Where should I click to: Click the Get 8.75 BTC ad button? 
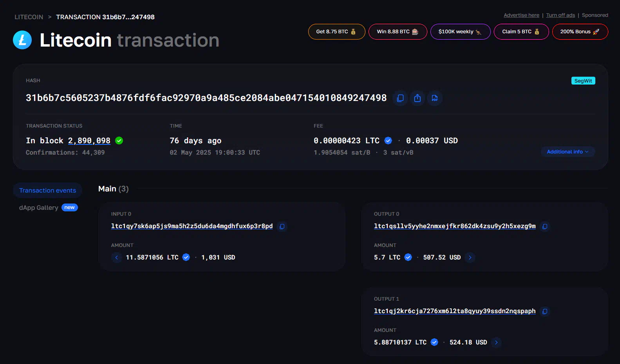(336, 32)
